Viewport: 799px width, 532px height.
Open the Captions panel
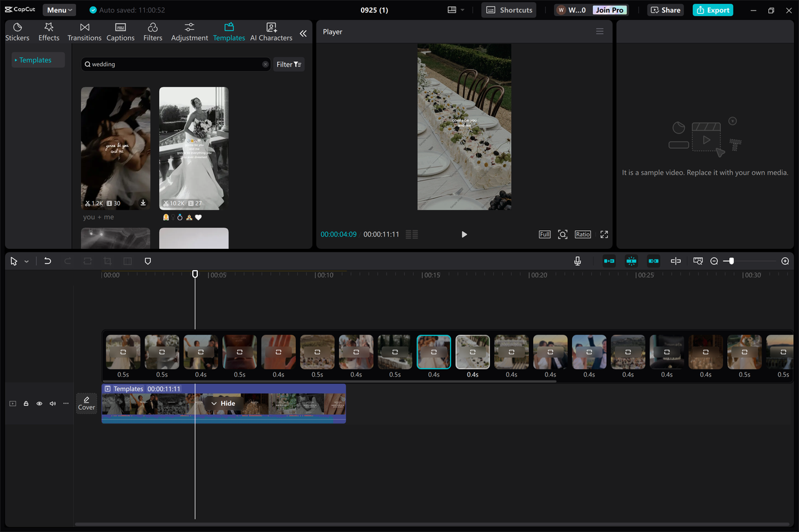click(x=120, y=31)
